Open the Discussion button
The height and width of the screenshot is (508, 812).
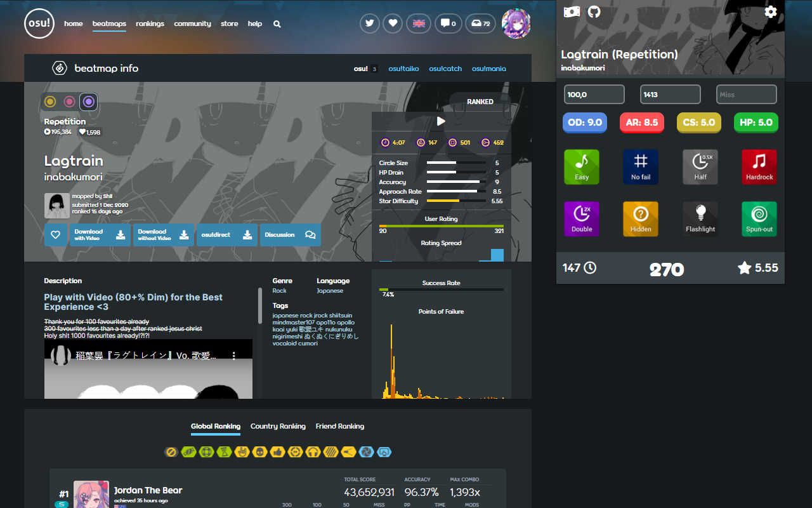click(x=291, y=235)
